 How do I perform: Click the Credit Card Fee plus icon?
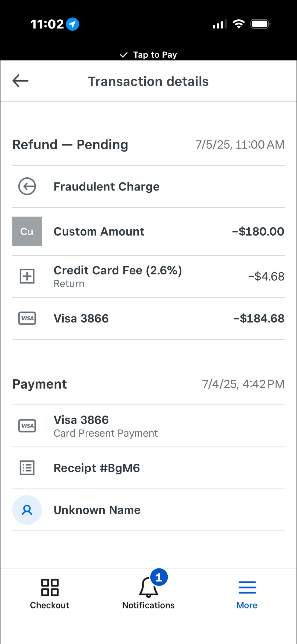[27, 276]
